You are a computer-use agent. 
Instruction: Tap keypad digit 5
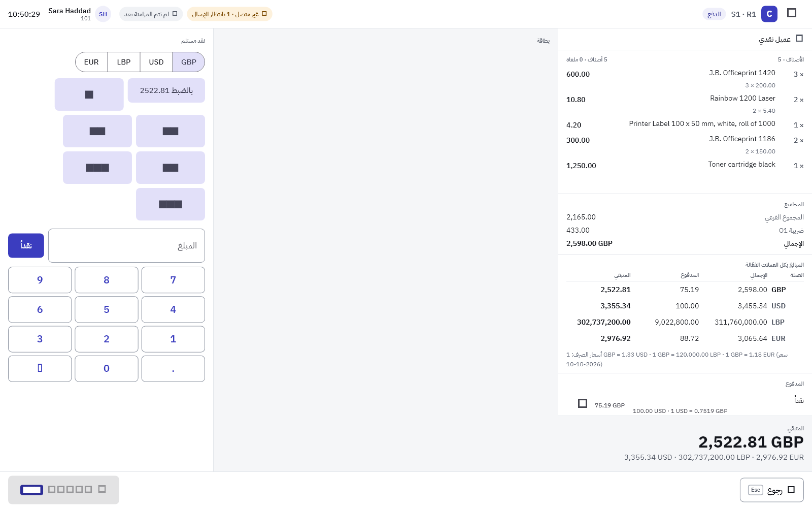pos(107,309)
